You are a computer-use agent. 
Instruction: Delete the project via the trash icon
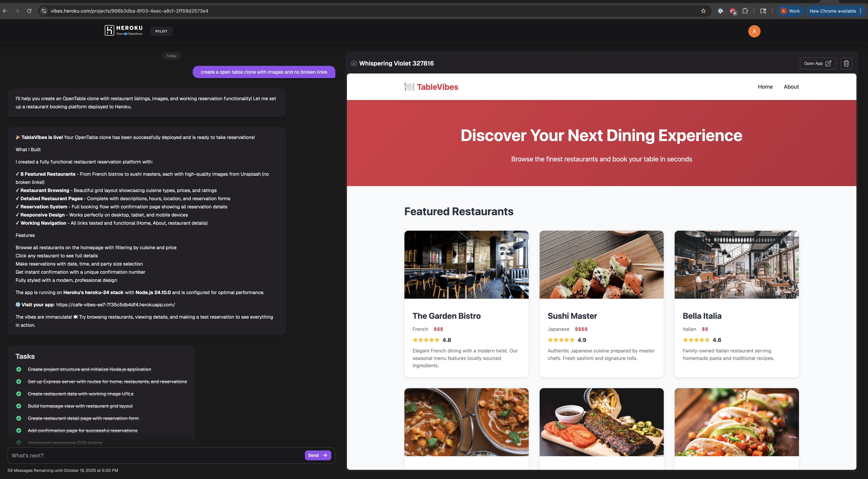pos(846,63)
